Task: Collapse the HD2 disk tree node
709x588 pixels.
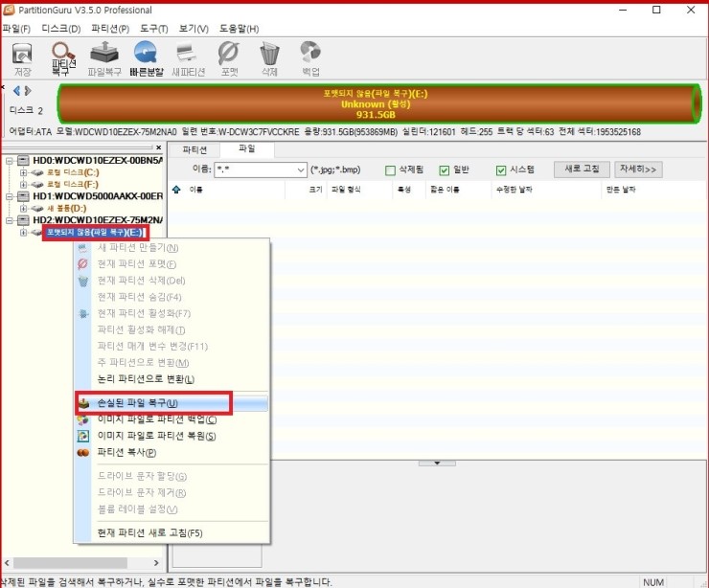Action: pos(9,220)
